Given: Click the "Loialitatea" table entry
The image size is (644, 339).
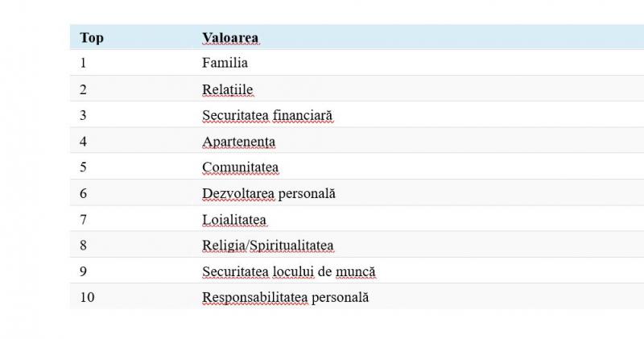Looking at the screenshot, I should (x=234, y=220).
